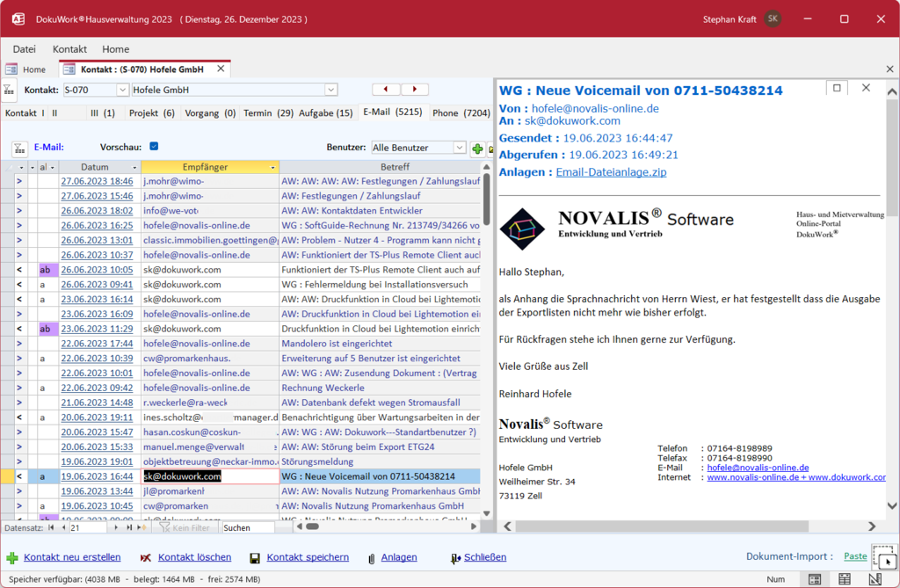Toggle the Vorschau checkbox

click(154, 147)
